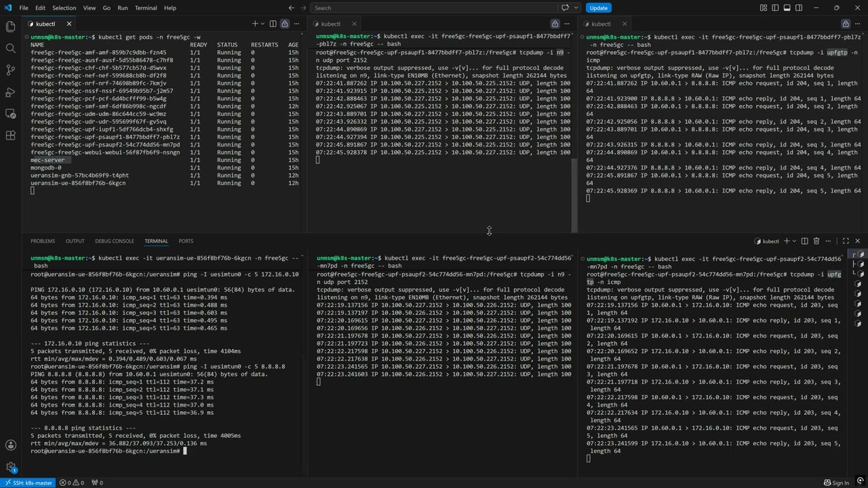Go back using the navigation arrow
Image resolution: width=868 pixels, height=488 pixels.
(x=292, y=8)
